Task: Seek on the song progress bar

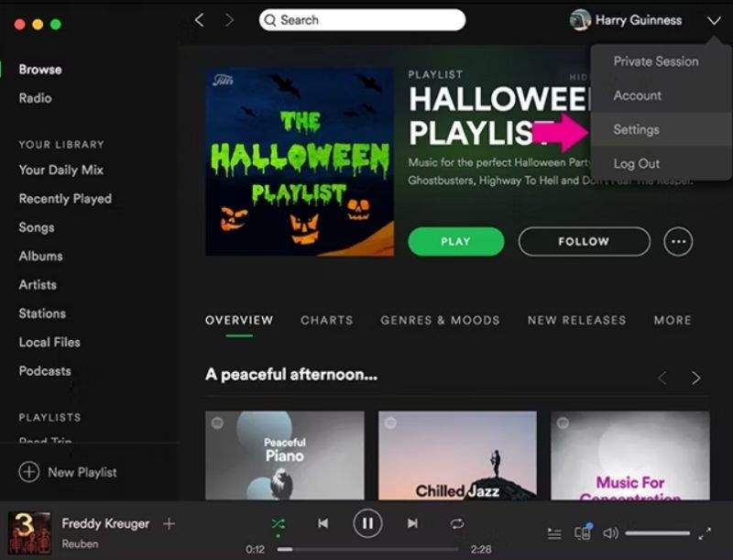Action: (367, 549)
